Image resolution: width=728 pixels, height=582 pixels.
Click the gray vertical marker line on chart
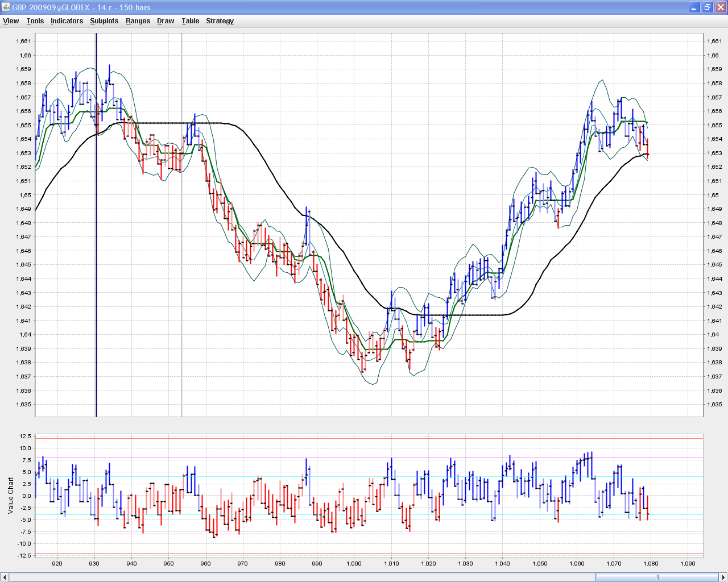point(181,225)
